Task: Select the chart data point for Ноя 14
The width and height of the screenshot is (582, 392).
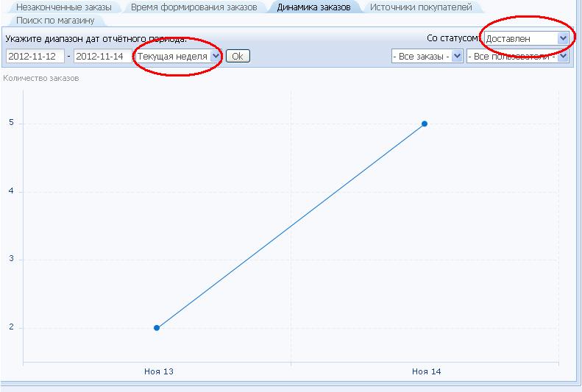Action: click(425, 124)
